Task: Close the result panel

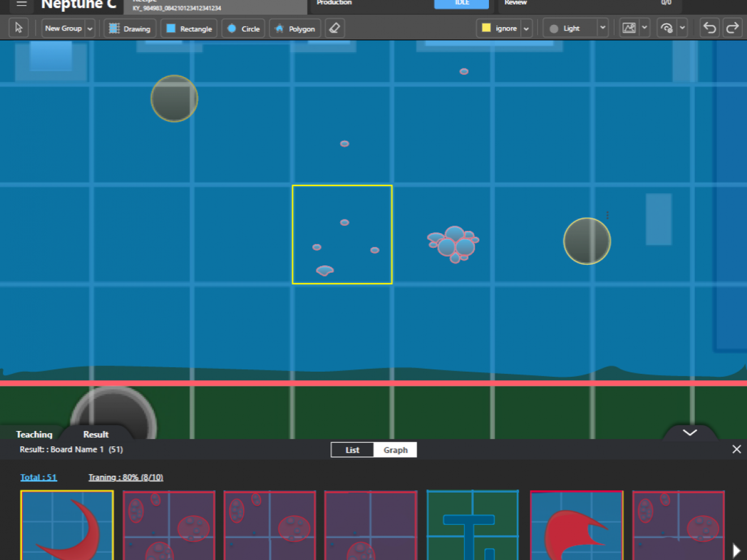Action: 736,449
